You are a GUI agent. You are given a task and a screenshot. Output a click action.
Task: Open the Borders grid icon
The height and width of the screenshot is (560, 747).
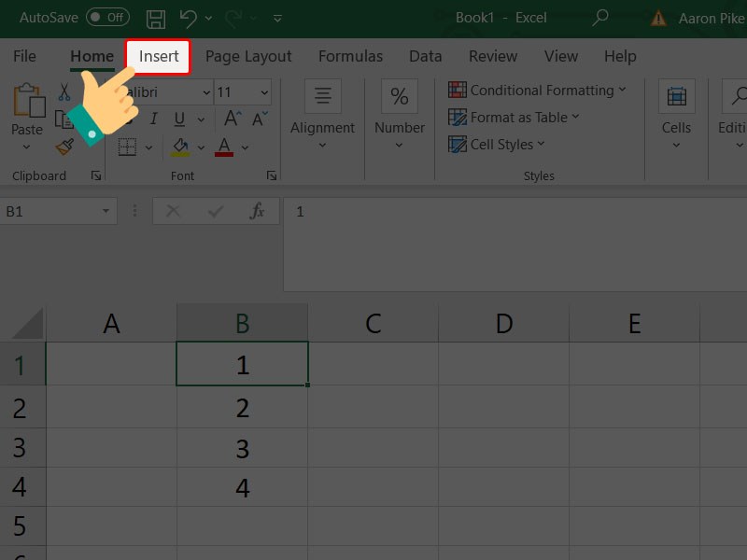click(128, 147)
